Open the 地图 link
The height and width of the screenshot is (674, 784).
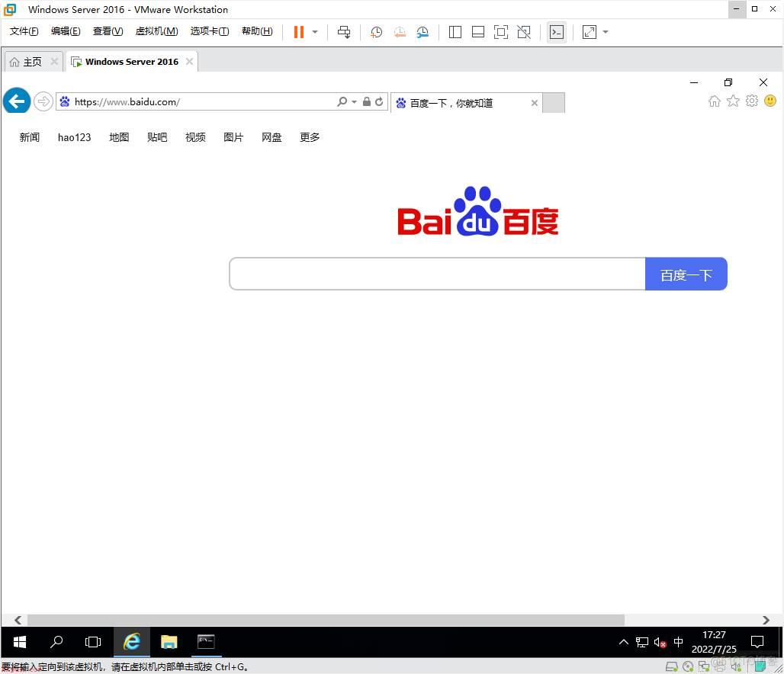pos(119,137)
